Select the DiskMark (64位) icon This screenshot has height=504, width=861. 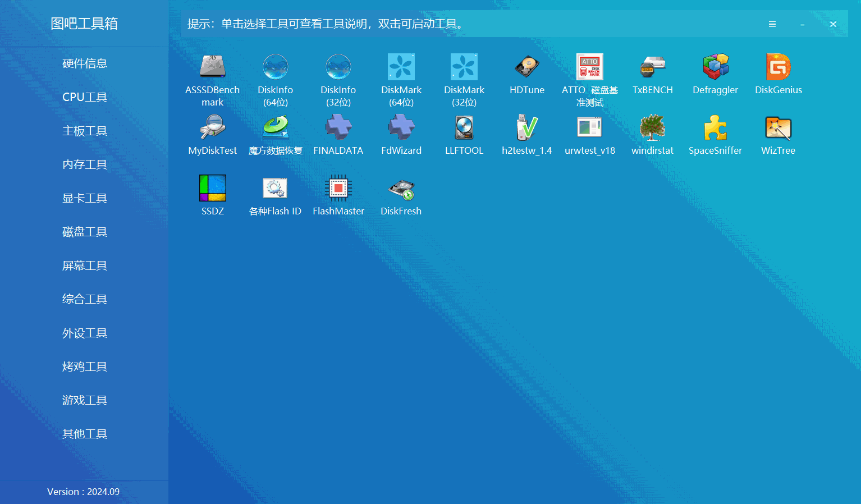coord(401,67)
